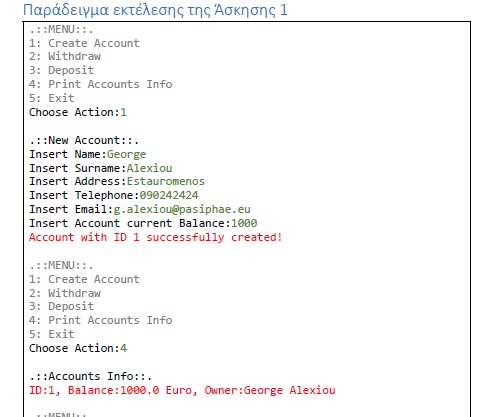Screen dimensions: 496x417
Task: Click '2: Withdraw' in the second menu
Action: [65, 293]
